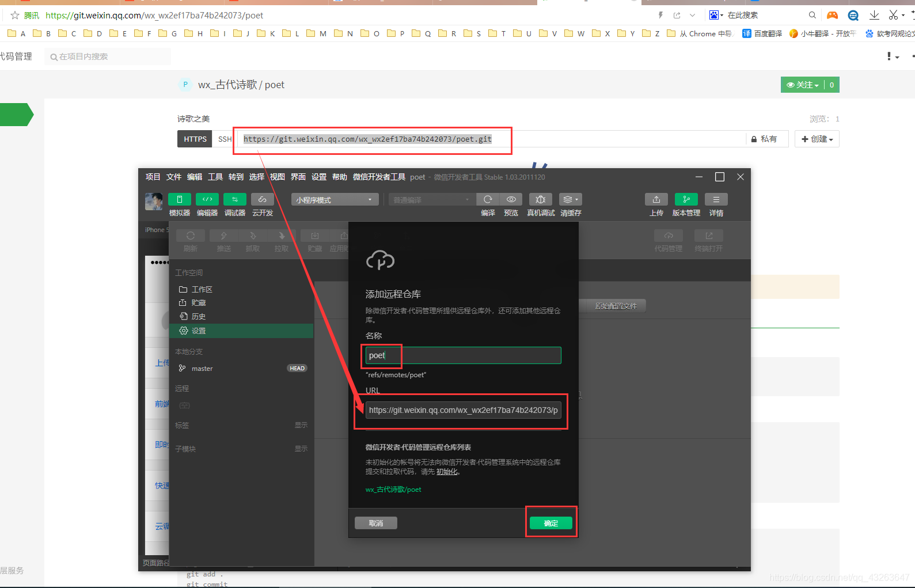Click the 关注 follow button
The height and width of the screenshot is (588, 915).
[x=803, y=85]
